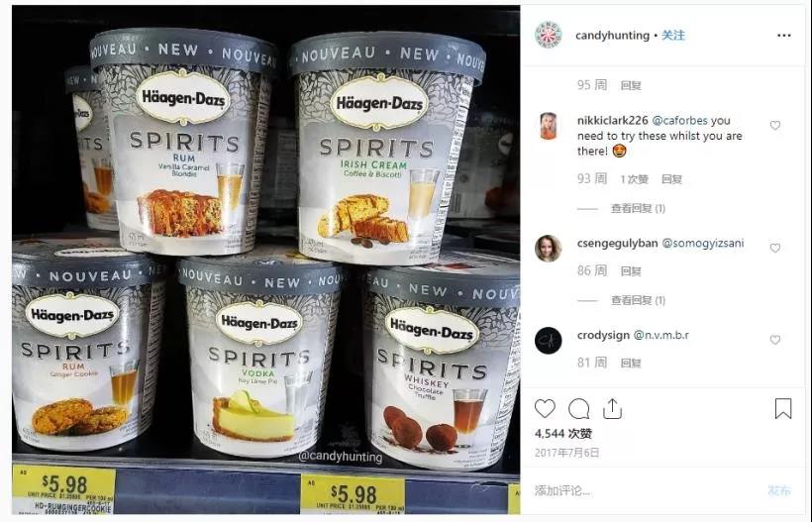Image resolution: width=812 pixels, height=522 pixels.
Task: Open candyhunting profile avatar
Action: point(548,35)
